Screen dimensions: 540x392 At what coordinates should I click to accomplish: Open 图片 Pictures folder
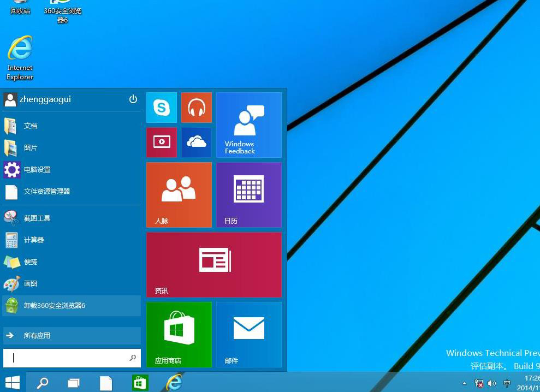click(72, 148)
